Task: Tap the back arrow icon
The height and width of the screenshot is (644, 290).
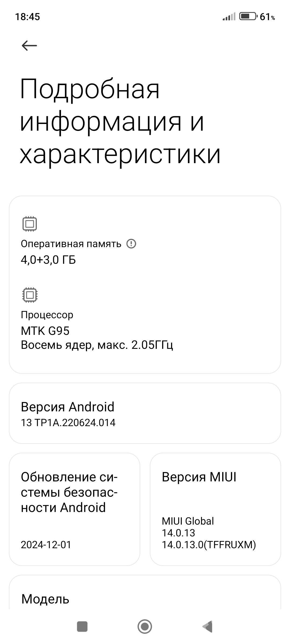Action: (29, 46)
